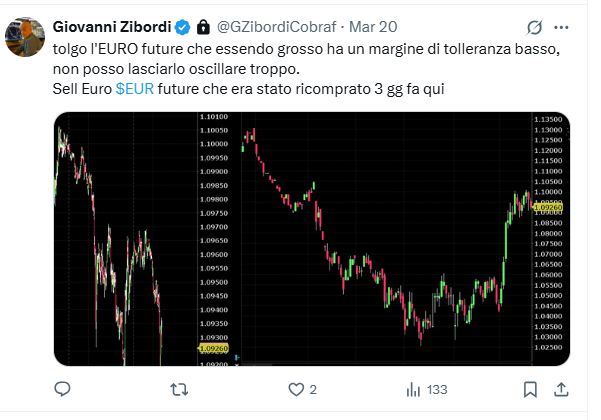Bookmark this tweet
The image size is (601, 420).
coord(530,389)
